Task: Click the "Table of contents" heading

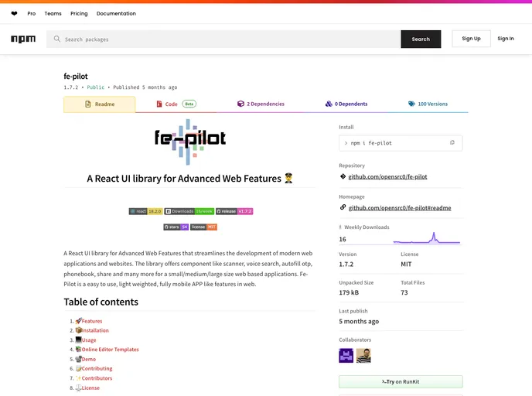Action: coord(101,302)
